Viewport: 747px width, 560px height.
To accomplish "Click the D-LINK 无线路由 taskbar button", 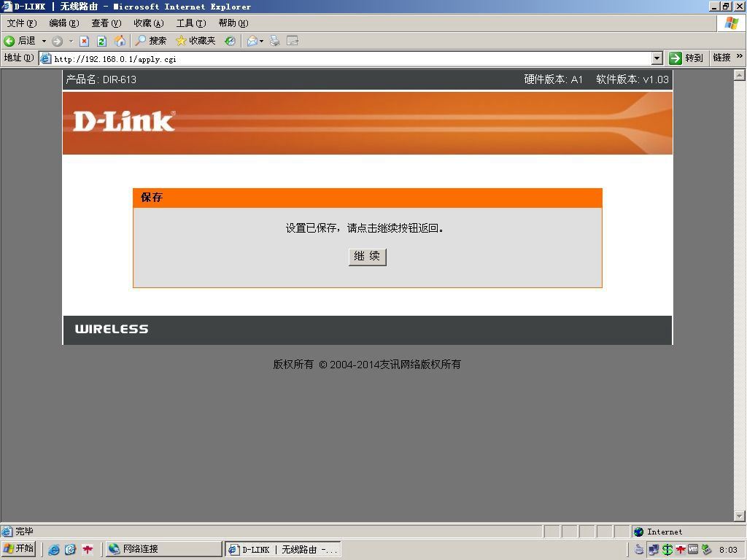I will click(283, 549).
